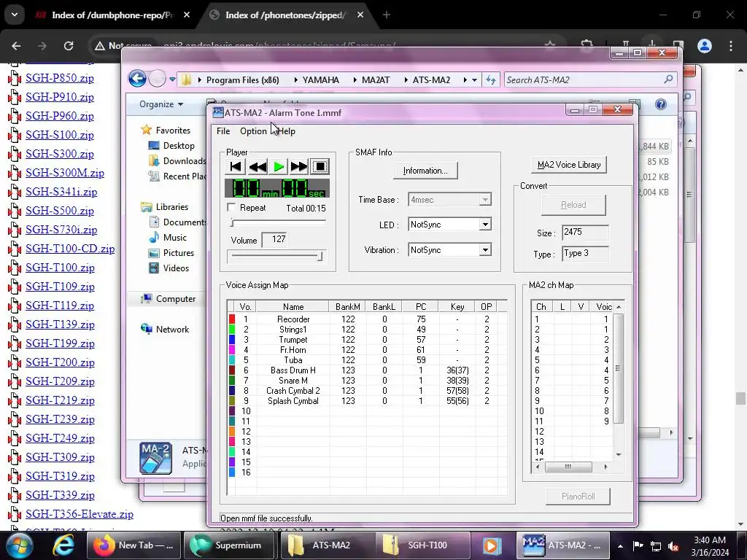747x560 pixels.
Task: Select the Recorder voice row
Action: (x=367, y=319)
